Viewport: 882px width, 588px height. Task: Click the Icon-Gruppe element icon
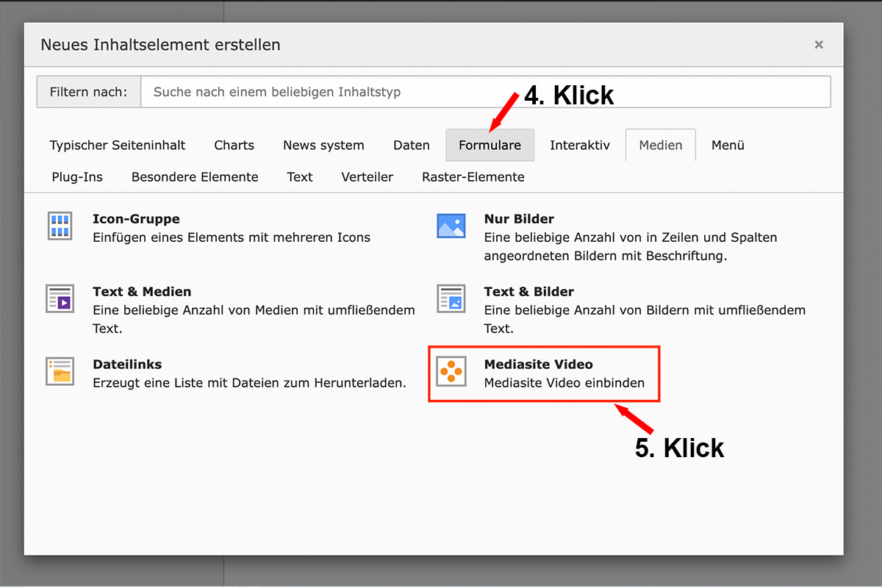60,226
